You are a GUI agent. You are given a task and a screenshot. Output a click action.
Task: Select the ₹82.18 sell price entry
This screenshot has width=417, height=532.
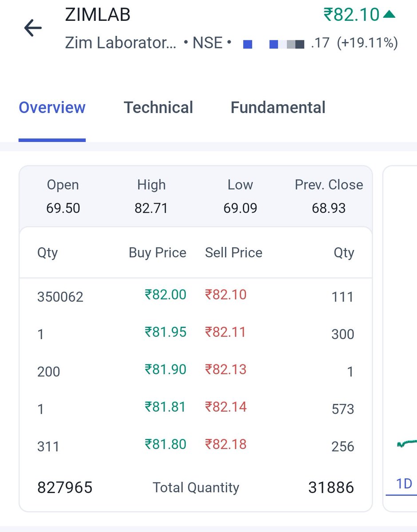(225, 444)
